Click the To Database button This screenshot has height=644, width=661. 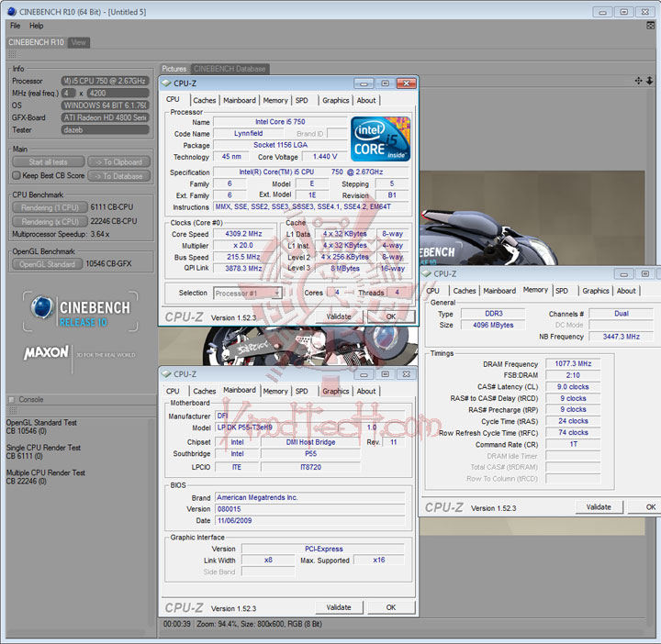click(x=118, y=176)
